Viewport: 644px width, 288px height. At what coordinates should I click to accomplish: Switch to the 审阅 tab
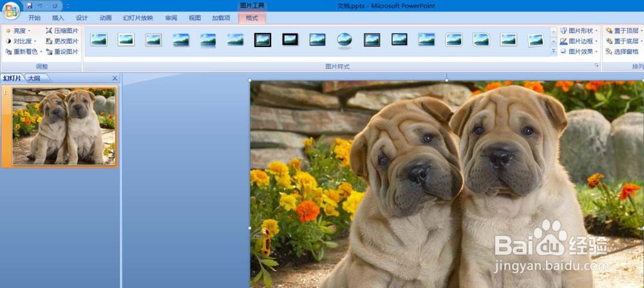[x=171, y=17]
